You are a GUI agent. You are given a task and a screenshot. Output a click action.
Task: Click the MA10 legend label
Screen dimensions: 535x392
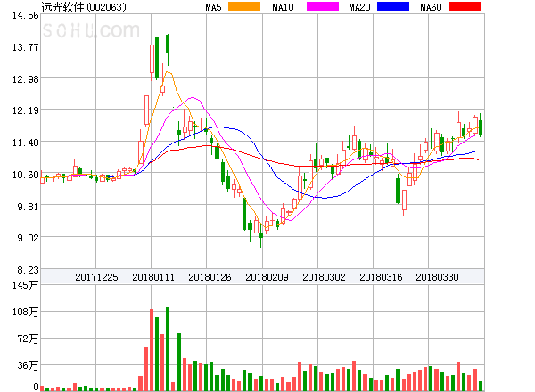point(283,7)
